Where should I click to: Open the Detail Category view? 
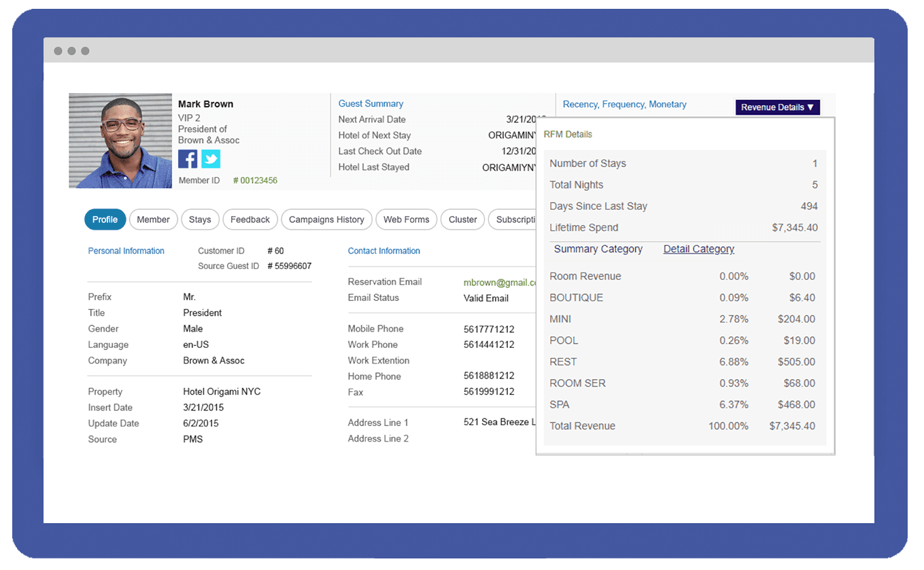coord(698,249)
